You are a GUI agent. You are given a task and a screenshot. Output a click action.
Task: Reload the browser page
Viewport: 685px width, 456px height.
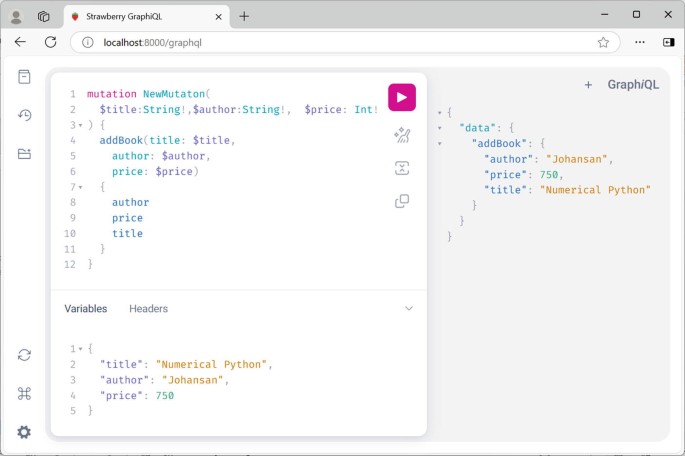pos(51,42)
